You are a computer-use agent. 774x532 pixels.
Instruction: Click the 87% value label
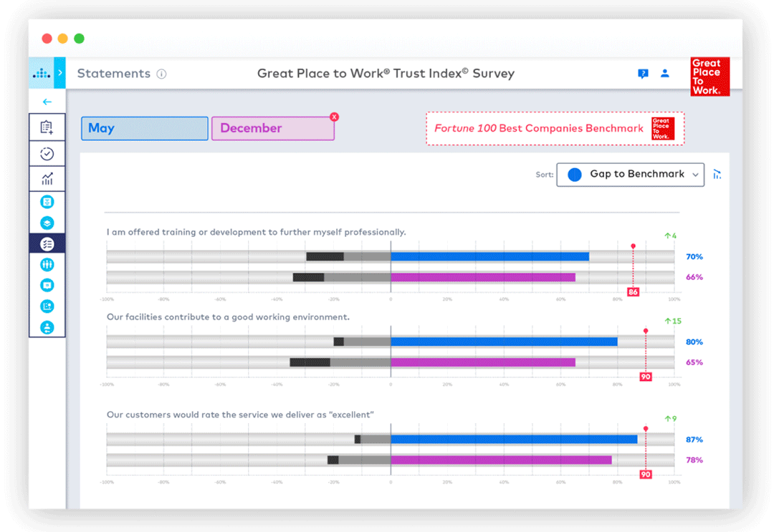(x=694, y=440)
